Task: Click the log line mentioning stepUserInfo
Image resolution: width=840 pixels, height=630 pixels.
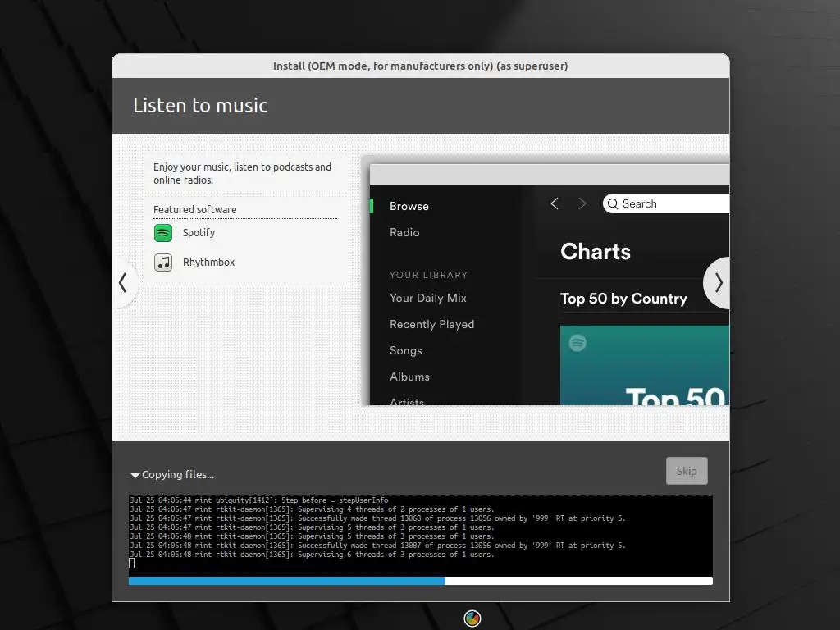Action: 258,500
